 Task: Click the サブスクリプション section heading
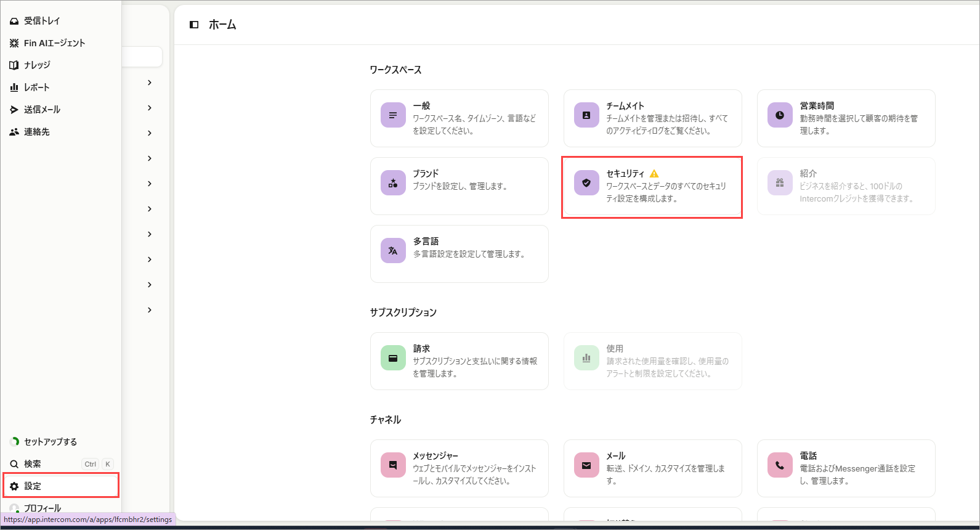[x=403, y=312]
